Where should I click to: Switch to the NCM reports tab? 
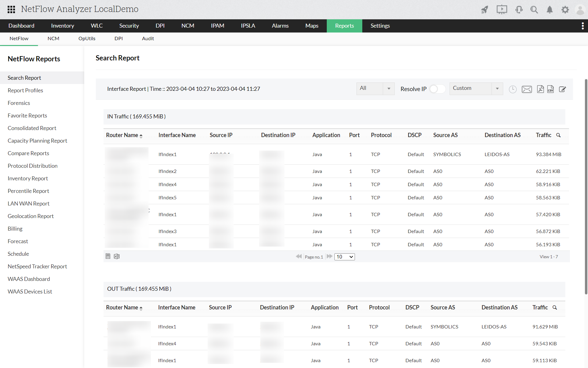(x=53, y=39)
